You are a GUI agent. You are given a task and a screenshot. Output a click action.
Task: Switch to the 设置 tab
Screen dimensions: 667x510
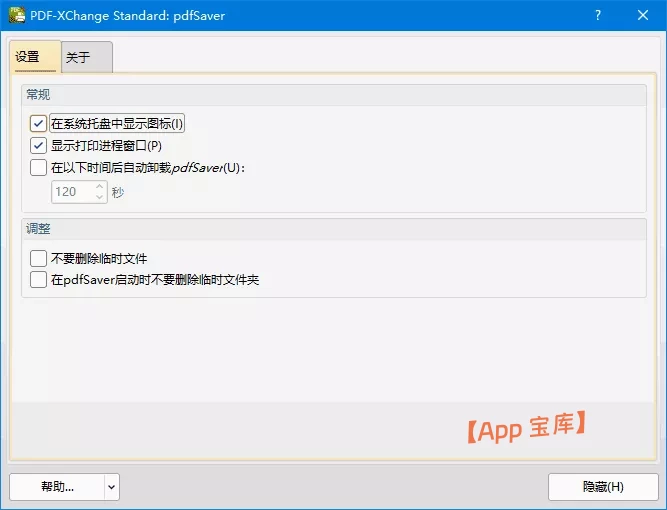tap(35, 57)
